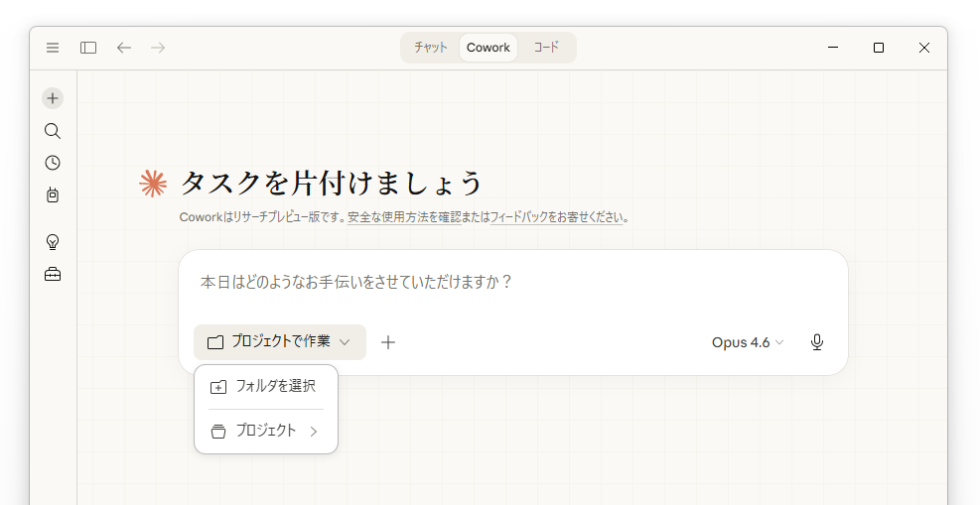
Task: Add attachment with plus beside project button
Action: coord(388,342)
